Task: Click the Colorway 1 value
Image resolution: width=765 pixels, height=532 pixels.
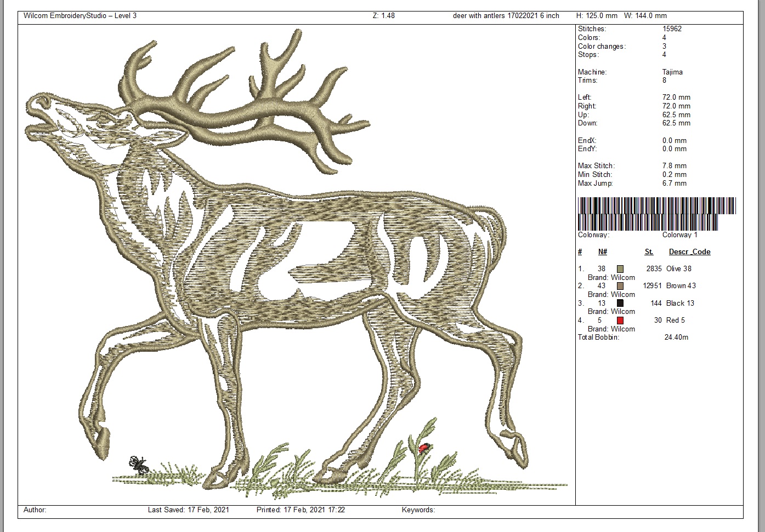Action: (x=679, y=235)
